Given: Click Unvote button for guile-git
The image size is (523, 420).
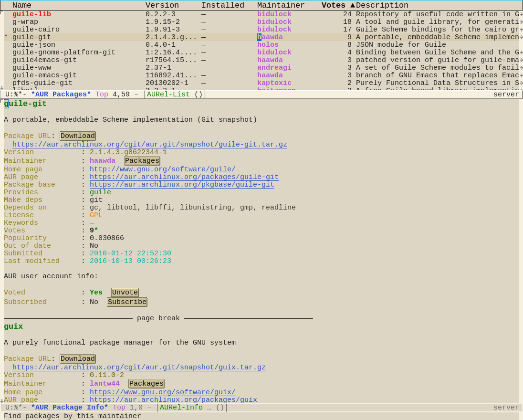Looking at the screenshot, I should tap(125, 293).
